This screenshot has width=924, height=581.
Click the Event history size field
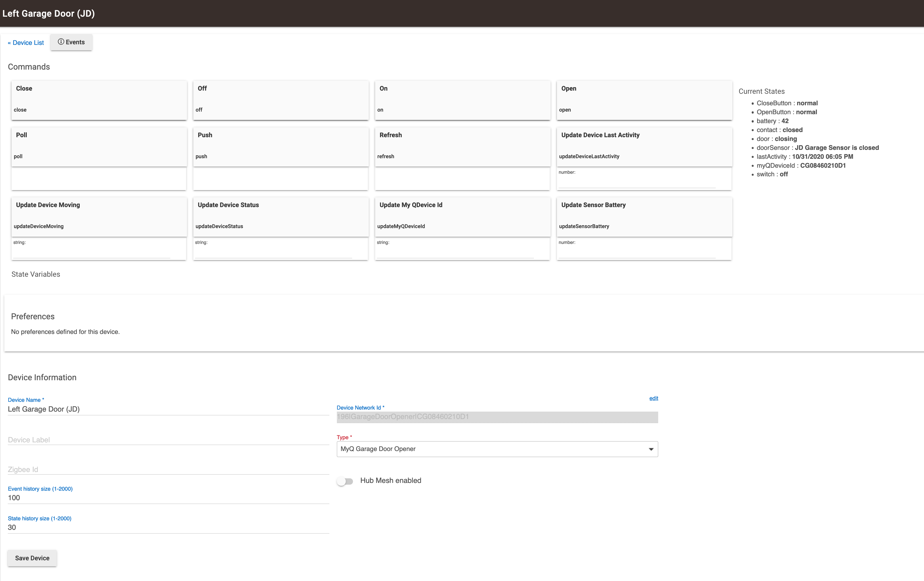[168, 498]
